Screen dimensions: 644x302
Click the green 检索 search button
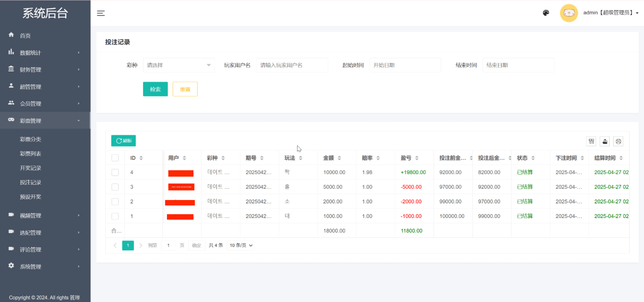coord(155,89)
